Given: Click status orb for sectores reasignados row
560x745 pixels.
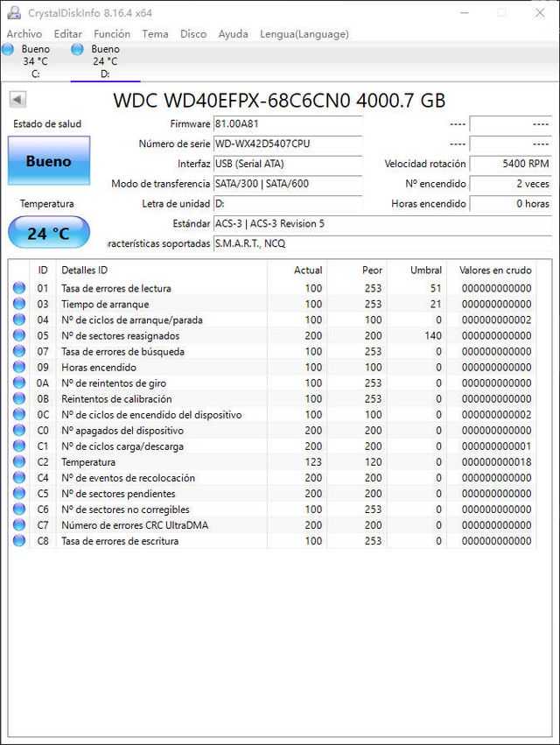Looking at the screenshot, I should [x=19, y=335].
